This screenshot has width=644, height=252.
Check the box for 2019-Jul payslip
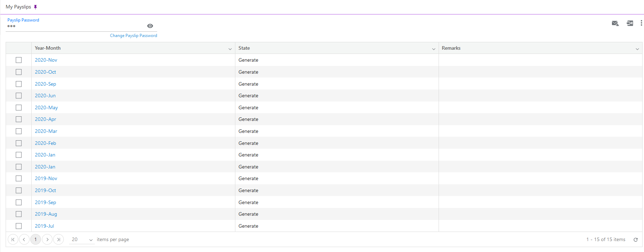(19, 226)
